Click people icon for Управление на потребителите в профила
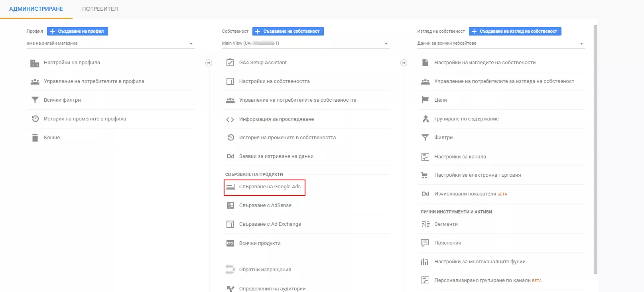Image resolution: width=644 pixels, height=292 pixels. [35, 82]
